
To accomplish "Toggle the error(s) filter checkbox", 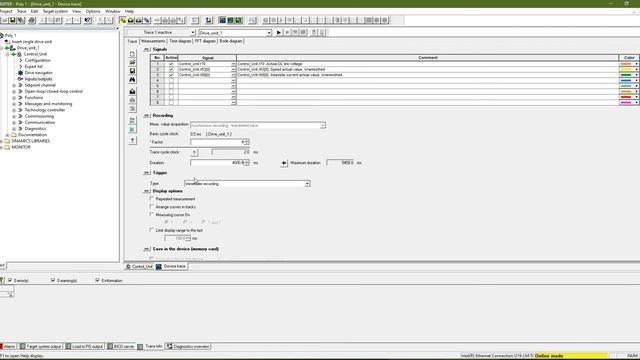I will pyautogui.click(x=10, y=280).
